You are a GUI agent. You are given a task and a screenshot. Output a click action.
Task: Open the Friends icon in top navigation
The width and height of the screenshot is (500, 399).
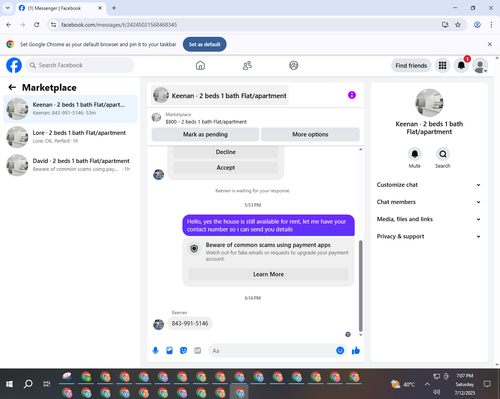(x=247, y=65)
